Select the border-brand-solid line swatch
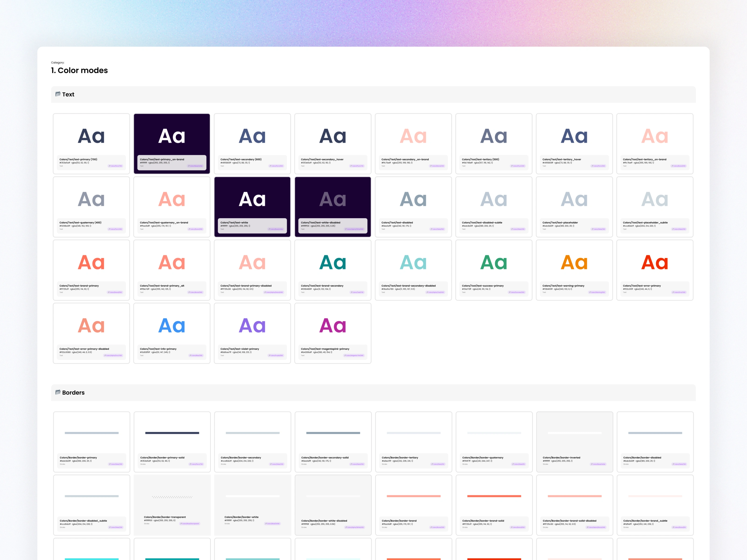The image size is (747, 560). point(494,496)
